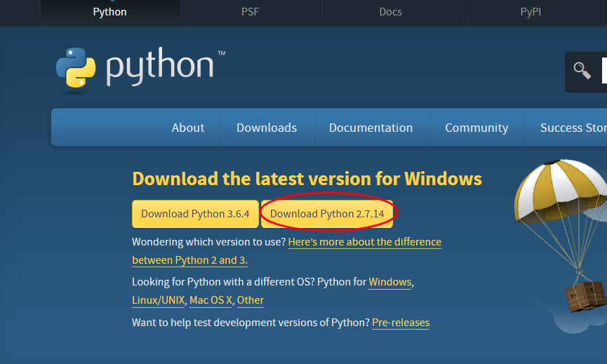Select the Python top tab
This screenshot has width=607, height=364.
click(x=109, y=12)
